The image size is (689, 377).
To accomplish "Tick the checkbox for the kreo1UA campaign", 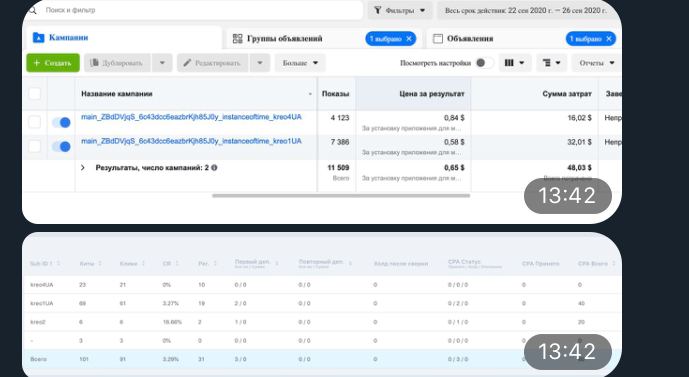I will point(35,146).
